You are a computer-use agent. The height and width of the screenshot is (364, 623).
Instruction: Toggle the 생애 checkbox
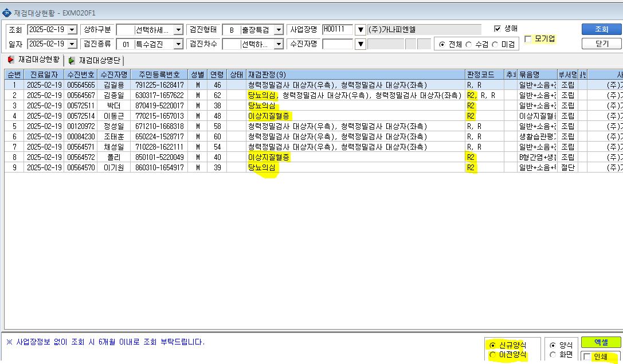point(497,29)
